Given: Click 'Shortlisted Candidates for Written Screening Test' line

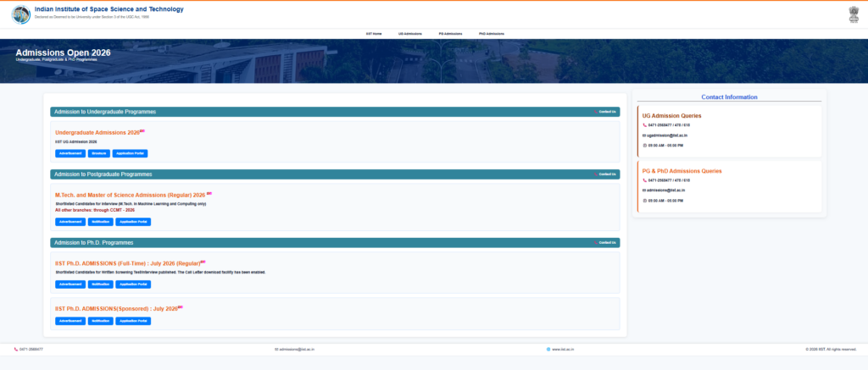Looking at the screenshot, I should point(160,272).
